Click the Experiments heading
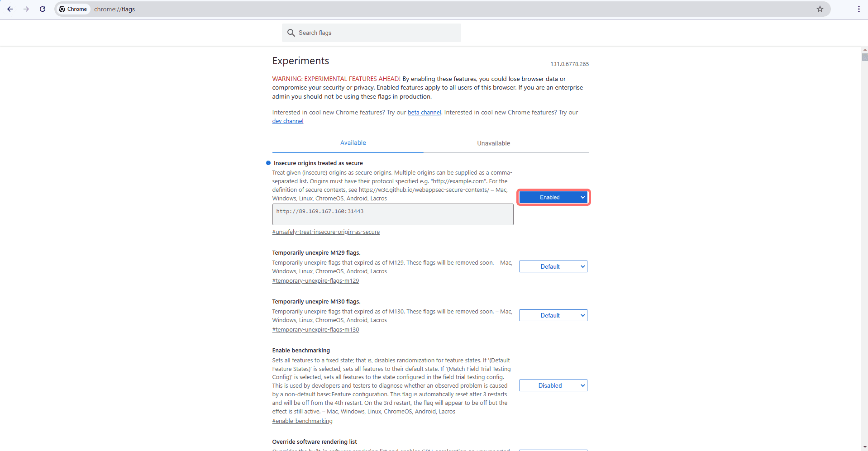Screen dimensions: 868x451 [300, 61]
